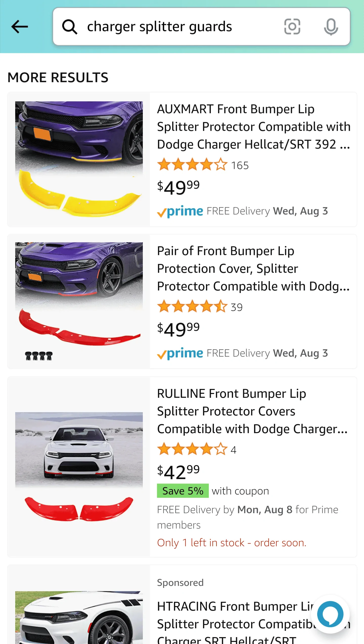Select the HTRACING white Charger thumbnail

(x=79, y=617)
